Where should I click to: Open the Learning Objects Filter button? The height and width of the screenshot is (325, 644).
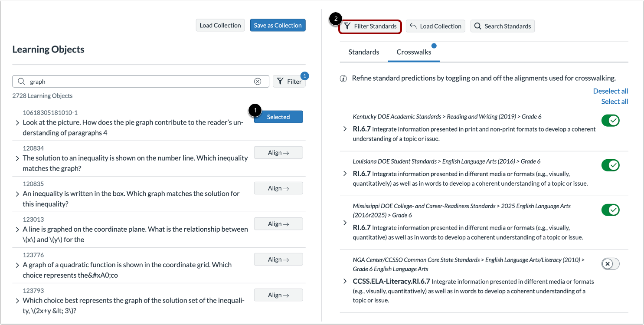coord(289,82)
